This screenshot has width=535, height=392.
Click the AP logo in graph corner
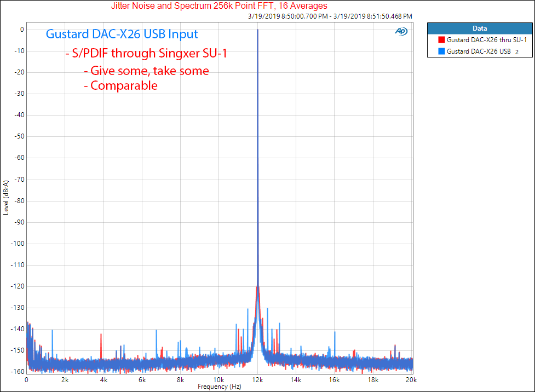click(x=401, y=31)
